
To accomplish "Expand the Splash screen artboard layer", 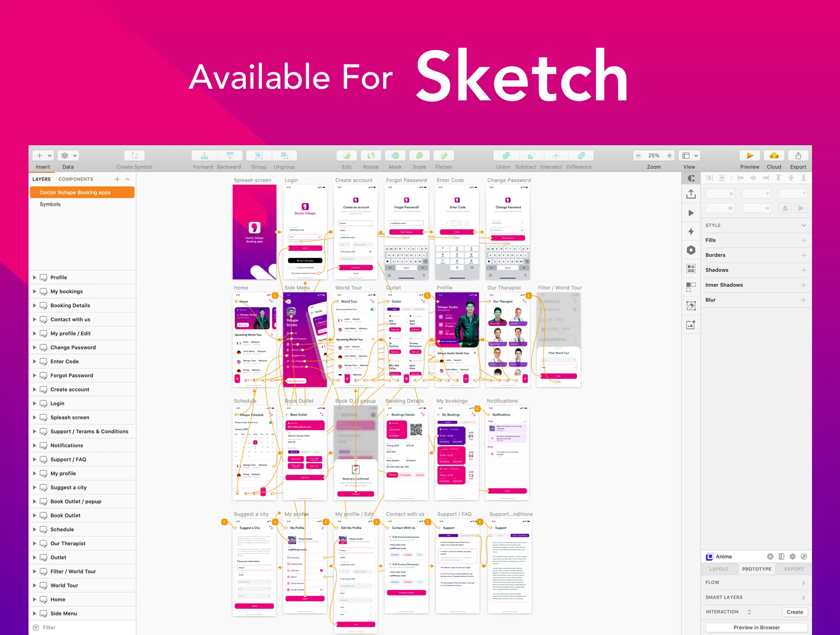I will 35,417.
